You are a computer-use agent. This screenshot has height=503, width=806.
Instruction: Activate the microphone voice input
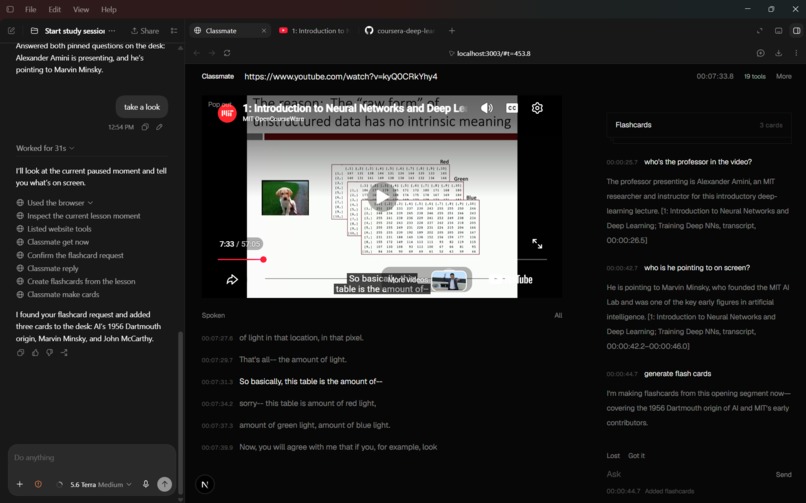click(x=146, y=484)
